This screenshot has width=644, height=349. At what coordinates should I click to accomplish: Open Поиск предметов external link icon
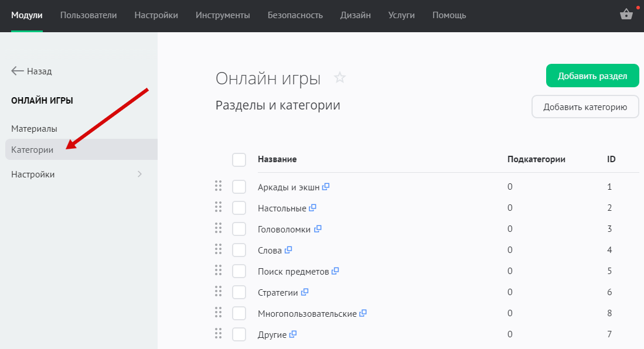coord(335,271)
